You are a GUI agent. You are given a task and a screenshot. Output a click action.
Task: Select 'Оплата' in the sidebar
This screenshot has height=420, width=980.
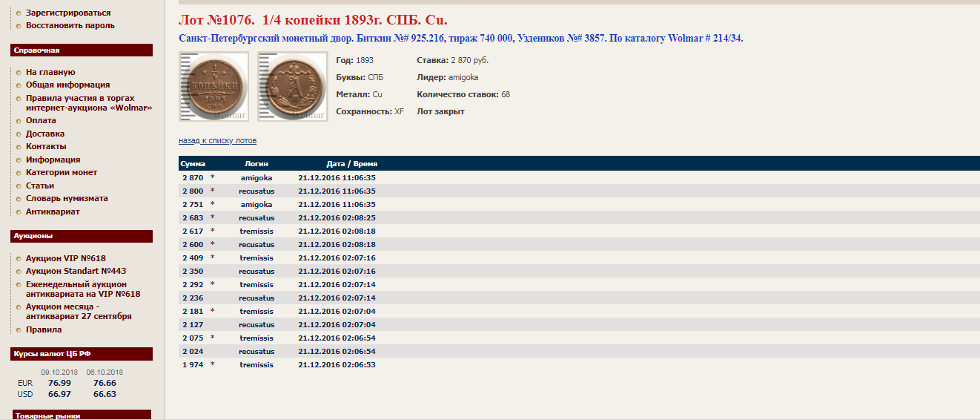(x=41, y=121)
